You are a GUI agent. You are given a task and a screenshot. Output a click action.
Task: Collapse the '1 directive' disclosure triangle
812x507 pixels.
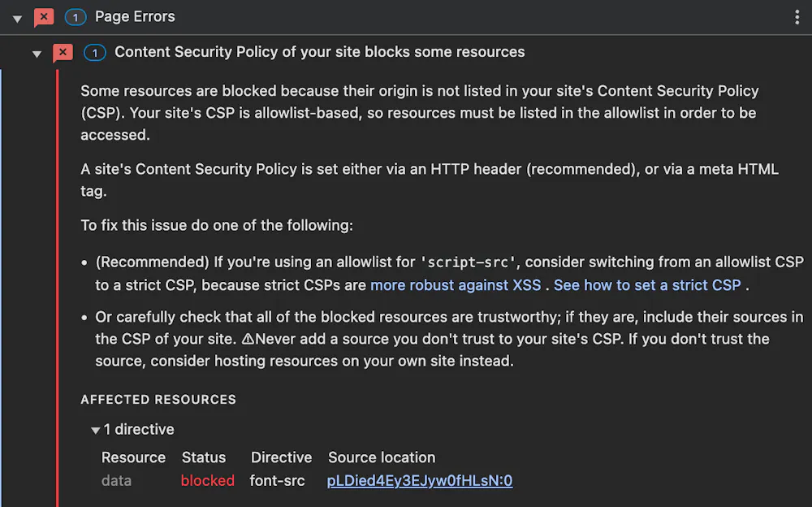click(x=96, y=430)
